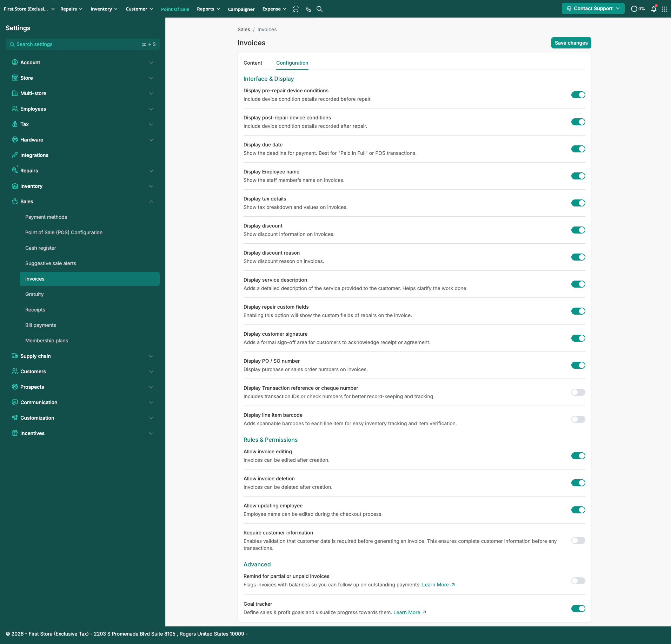This screenshot has width=671, height=644.
Task: Turn on Require customer information toggle
Action: (x=578, y=540)
